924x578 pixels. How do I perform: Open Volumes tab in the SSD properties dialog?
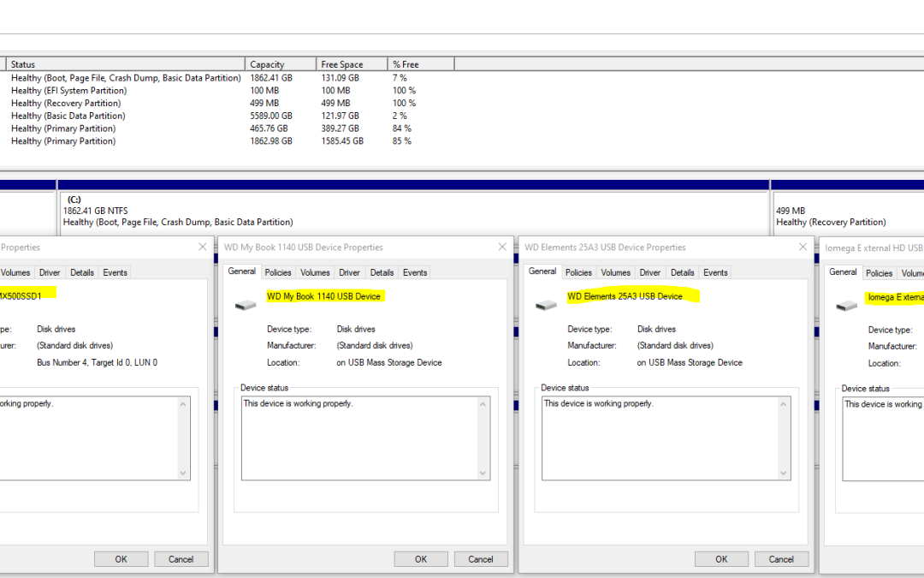tap(15, 272)
